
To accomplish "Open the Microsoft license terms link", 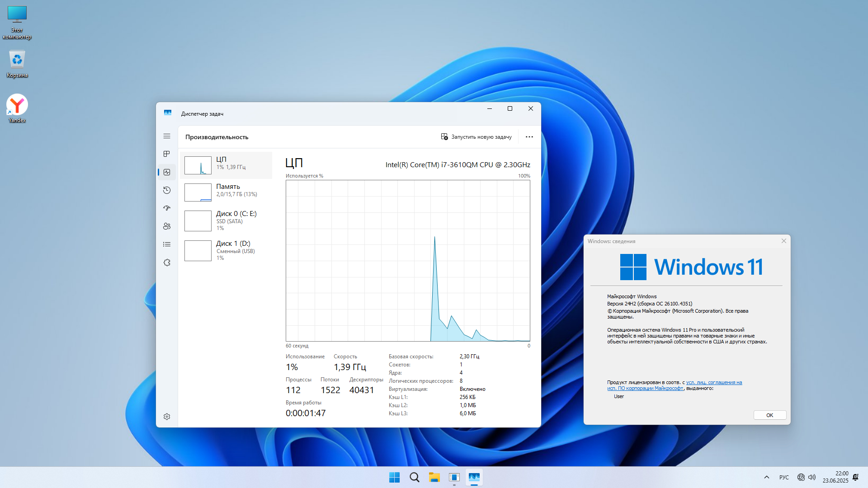I will (x=714, y=382).
